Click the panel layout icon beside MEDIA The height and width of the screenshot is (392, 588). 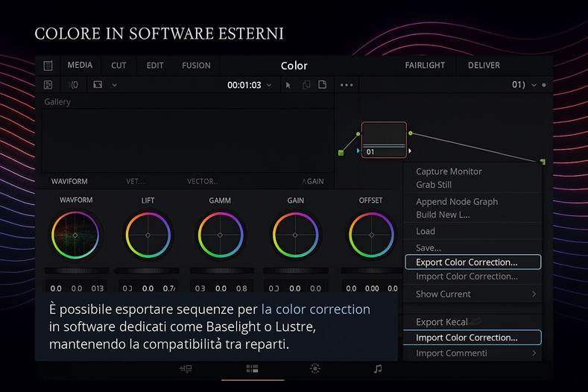click(x=48, y=66)
